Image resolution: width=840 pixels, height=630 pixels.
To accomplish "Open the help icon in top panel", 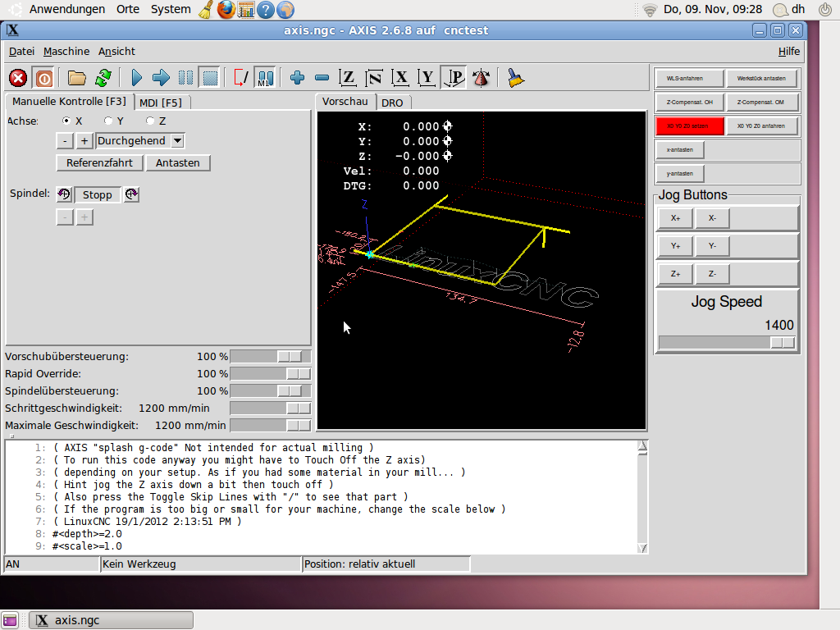I will pos(266,10).
